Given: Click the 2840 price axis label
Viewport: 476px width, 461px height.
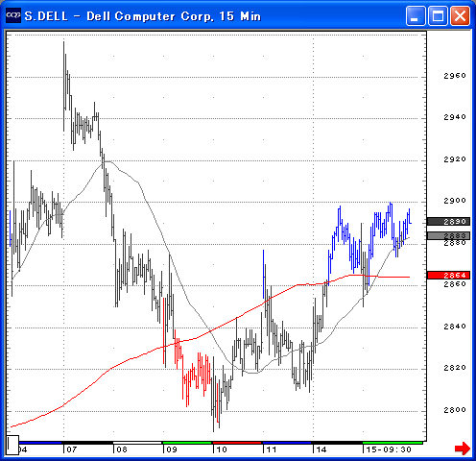Looking at the screenshot, I should pyautogui.click(x=455, y=327).
